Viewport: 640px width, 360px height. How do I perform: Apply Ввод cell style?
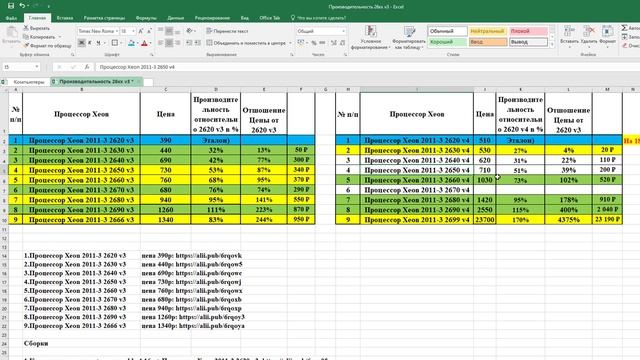(x=488, y=42)
